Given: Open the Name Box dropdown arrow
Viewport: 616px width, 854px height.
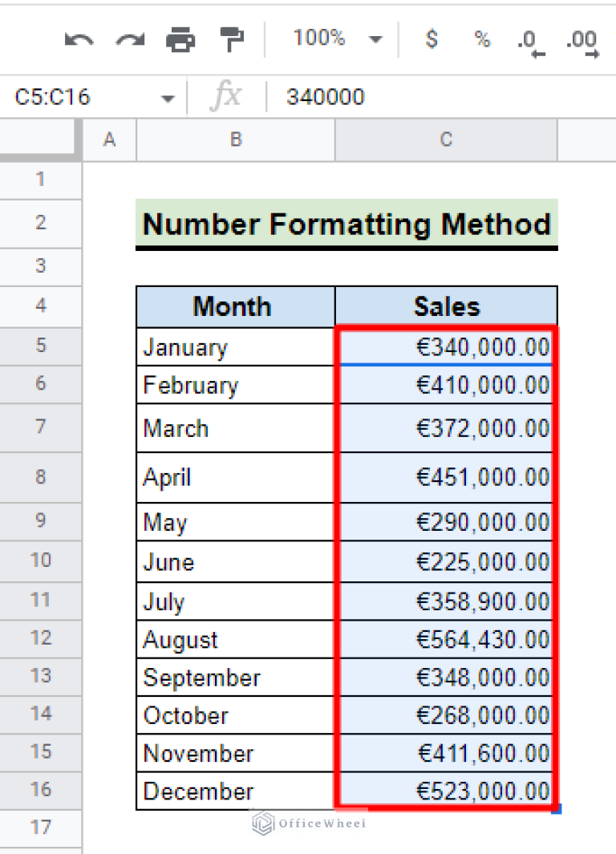Looking at the screenshot, I should [168, 96].
